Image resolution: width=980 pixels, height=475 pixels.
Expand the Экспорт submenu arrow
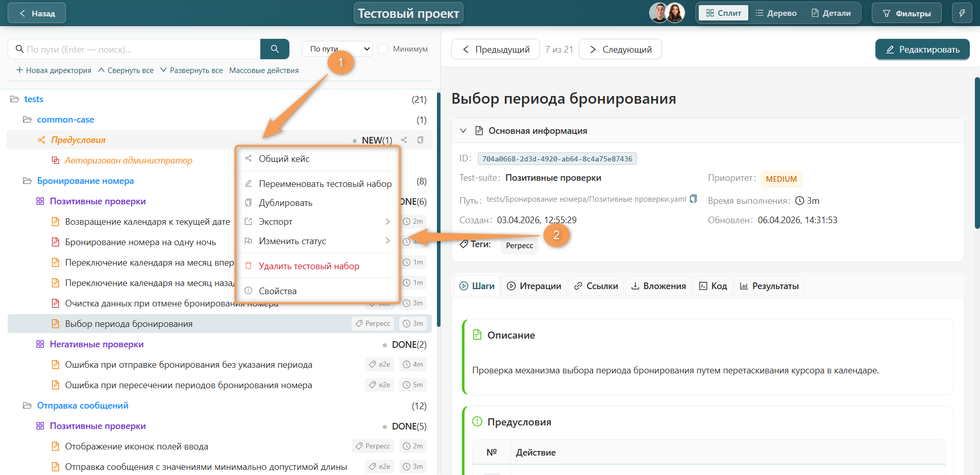[x=387, y=222]
